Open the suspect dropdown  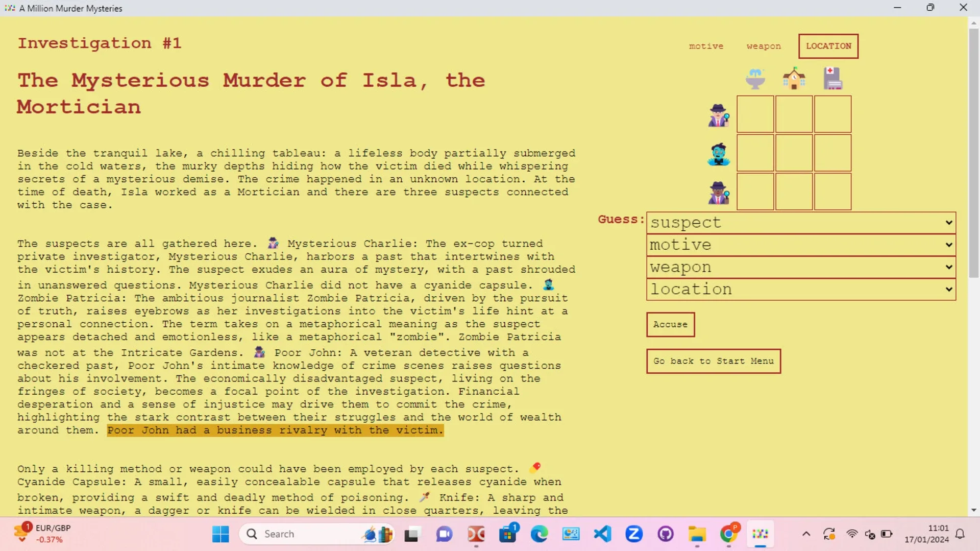(800, 223)
